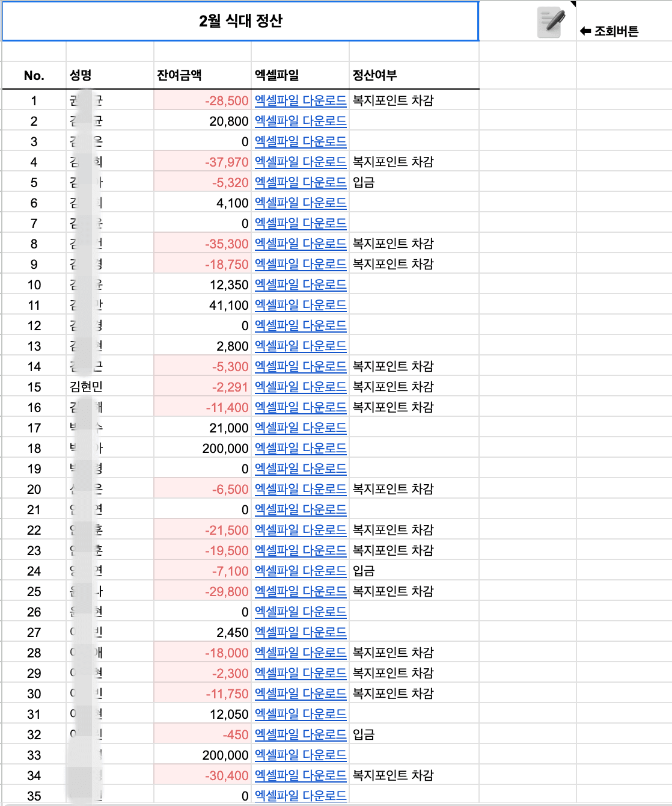This screenshot has width=672, height=806.
Task: Select the name cell 김현민
Action: pyautogui.click(x=86, y=387)
